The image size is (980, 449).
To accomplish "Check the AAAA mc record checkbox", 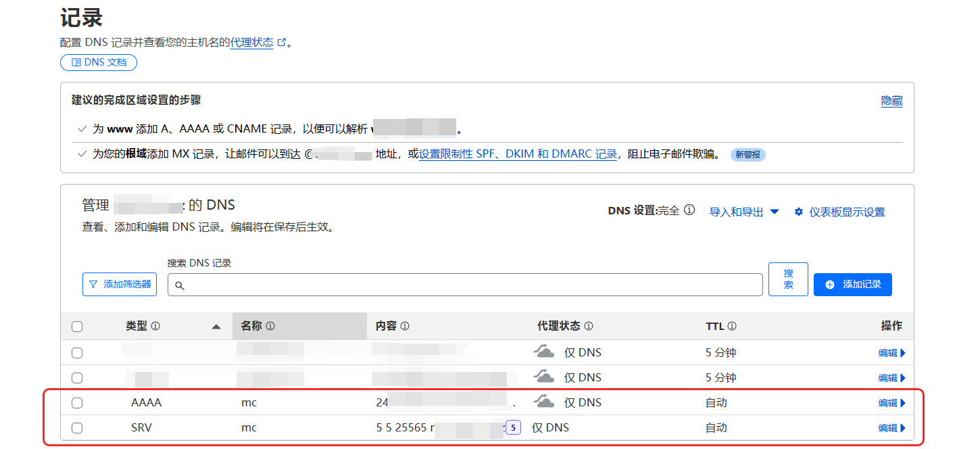I will [77, 403].
